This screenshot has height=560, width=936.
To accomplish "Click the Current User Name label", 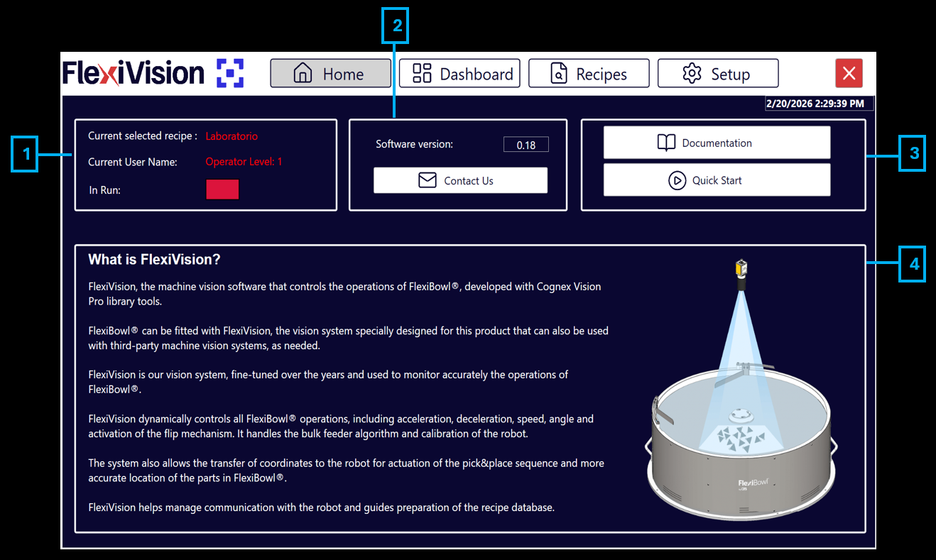I will pyautogui.click(x=133, y=162).
